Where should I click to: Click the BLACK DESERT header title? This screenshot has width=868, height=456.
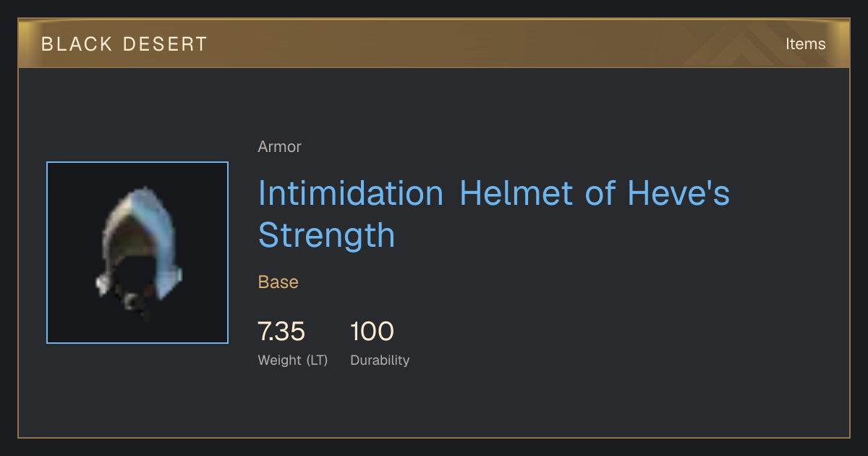click(x=124, y=44)
